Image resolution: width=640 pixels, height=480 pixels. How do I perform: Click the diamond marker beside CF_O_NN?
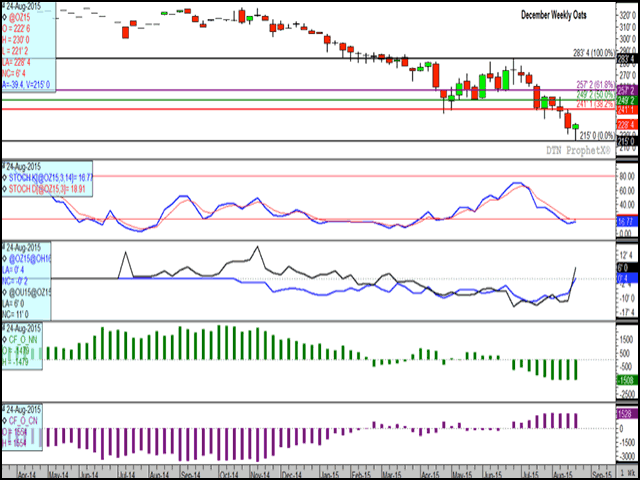click(4, 338)
